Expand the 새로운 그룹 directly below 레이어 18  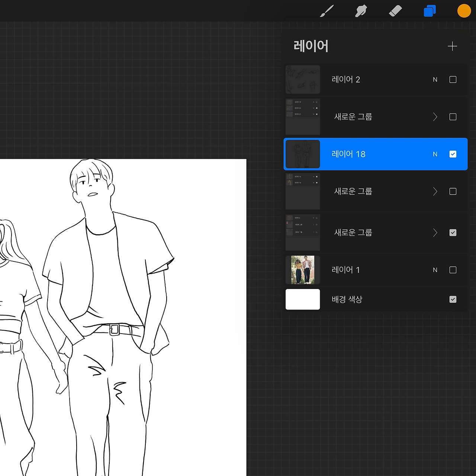point(435,192)
